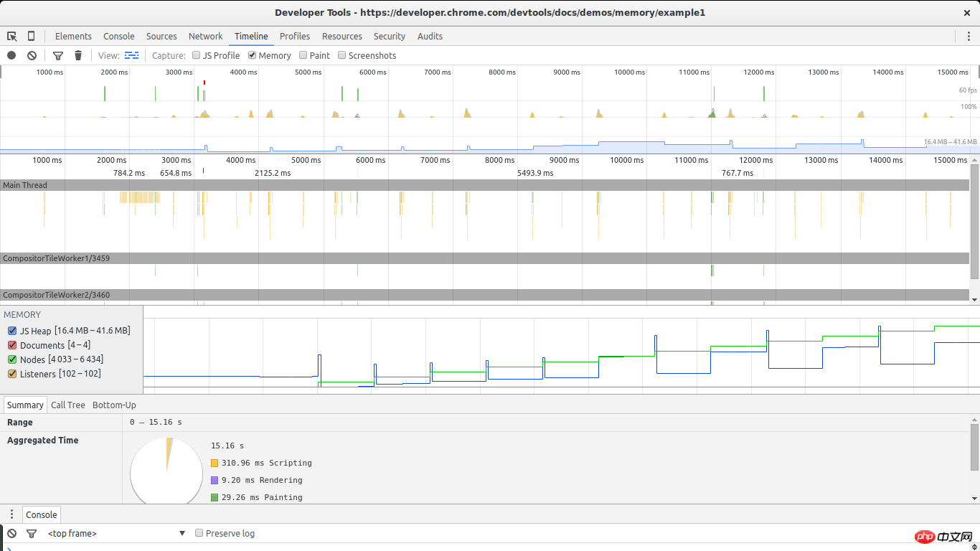The height and width of the screenshot is (551, 980).
Task: Click the 16.4 MB – 41.6 MB overview label
Action: 951,142
